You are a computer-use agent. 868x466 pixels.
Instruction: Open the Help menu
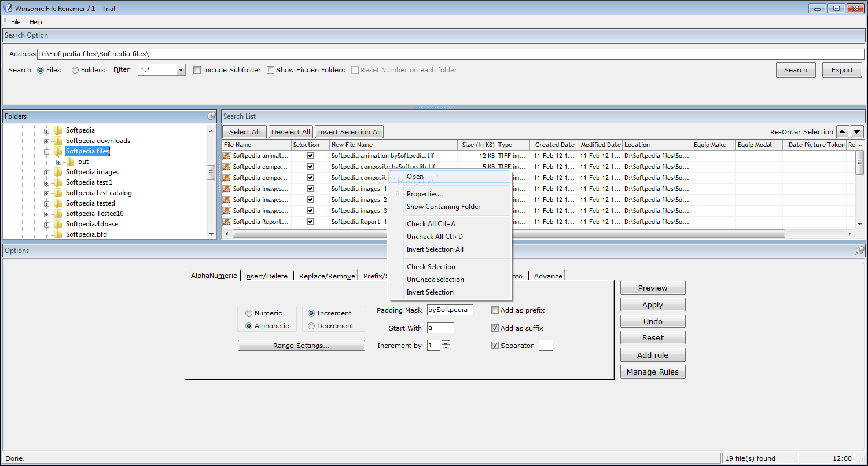click(x=36, y=22)
